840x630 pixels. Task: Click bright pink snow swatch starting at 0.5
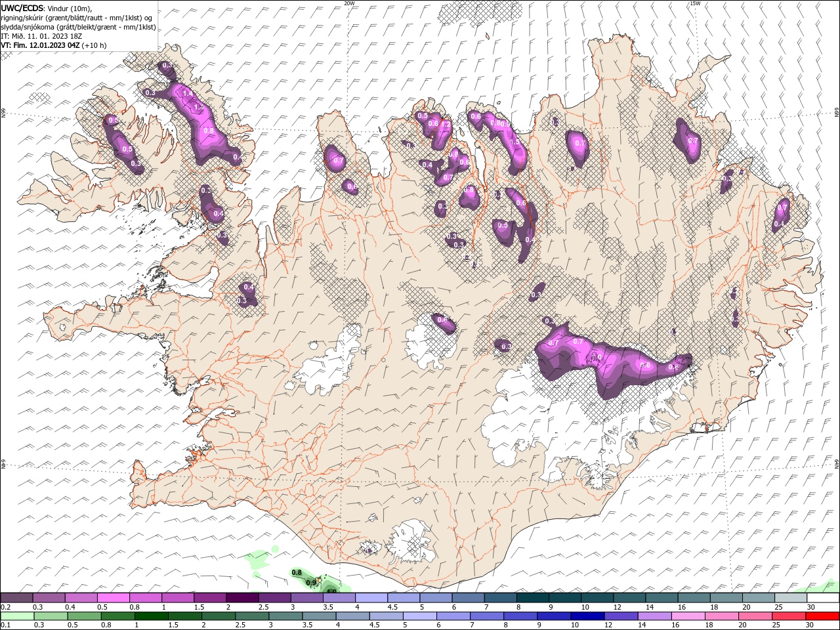click(113, 598)
